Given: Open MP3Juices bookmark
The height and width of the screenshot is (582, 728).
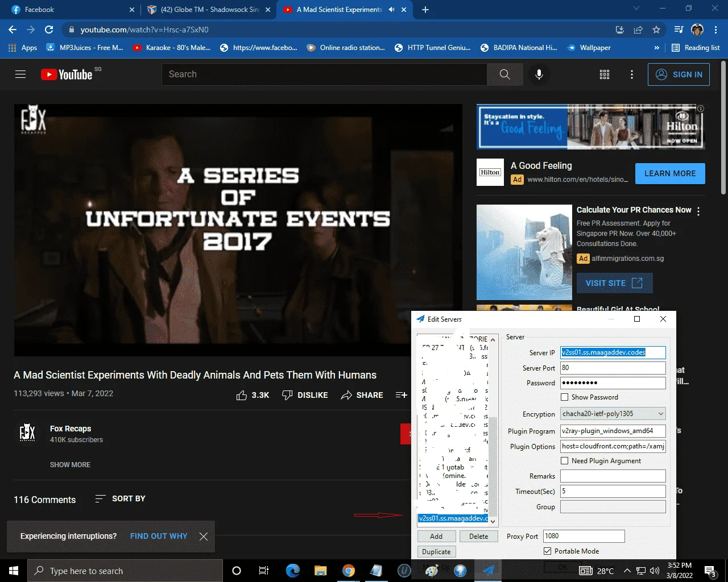Looking at the screenshot, I should [84, 48].
